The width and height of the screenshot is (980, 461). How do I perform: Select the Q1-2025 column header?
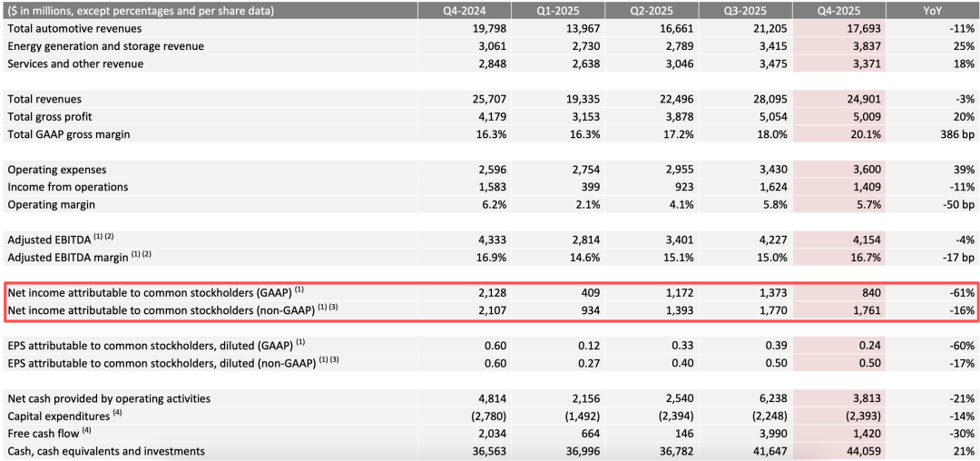pyautogui.click(x=556, y=10)
